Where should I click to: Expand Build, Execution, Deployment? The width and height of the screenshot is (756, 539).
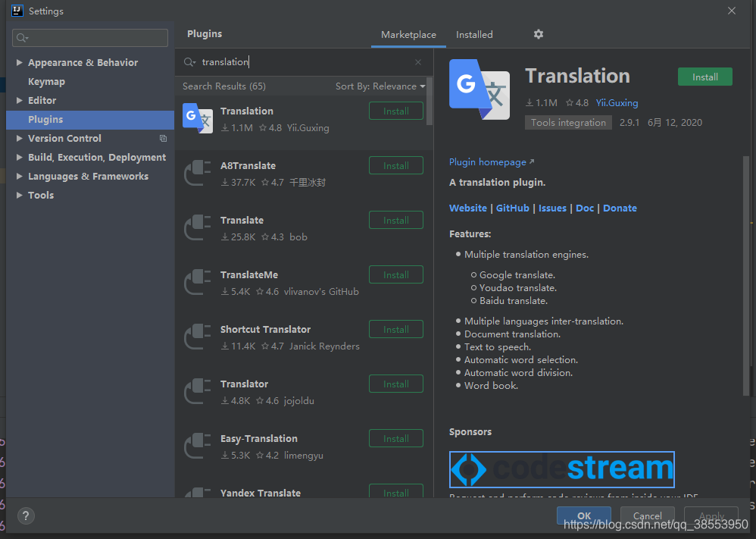pos(19,158)
